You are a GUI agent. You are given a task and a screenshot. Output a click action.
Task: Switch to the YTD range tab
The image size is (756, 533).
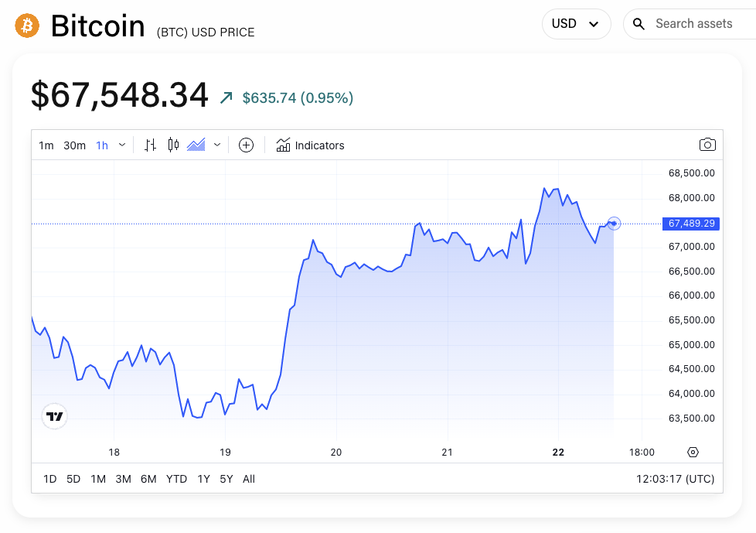(176, 479)
